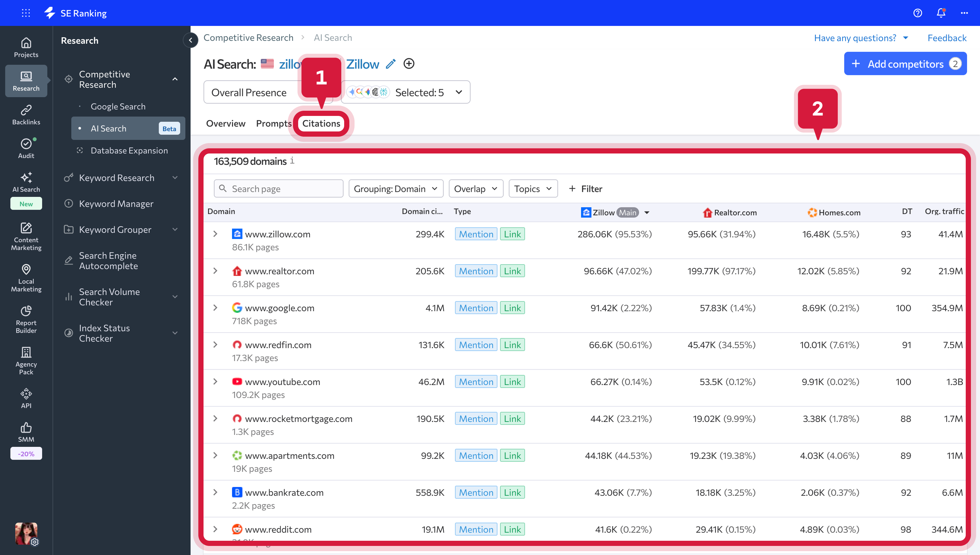The image size is (980, 555).
Task: Open AI Search in the left rail
Action: (x=26, y=182)
